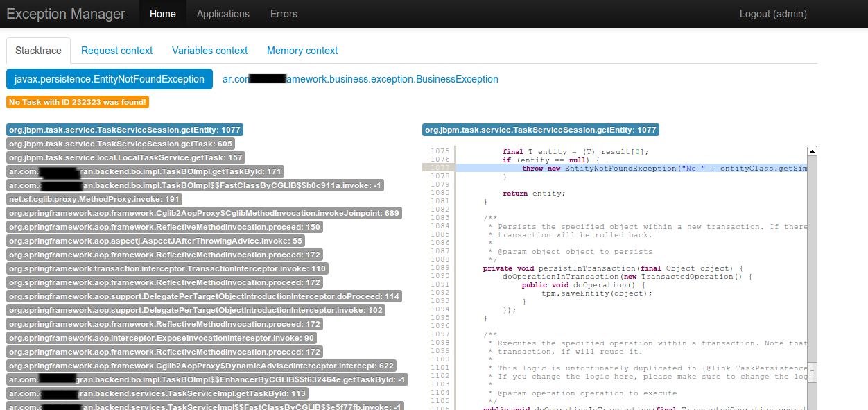
Task: Select stack frame LocalTaskService.getTask: 157
Action: pos(125,157)
